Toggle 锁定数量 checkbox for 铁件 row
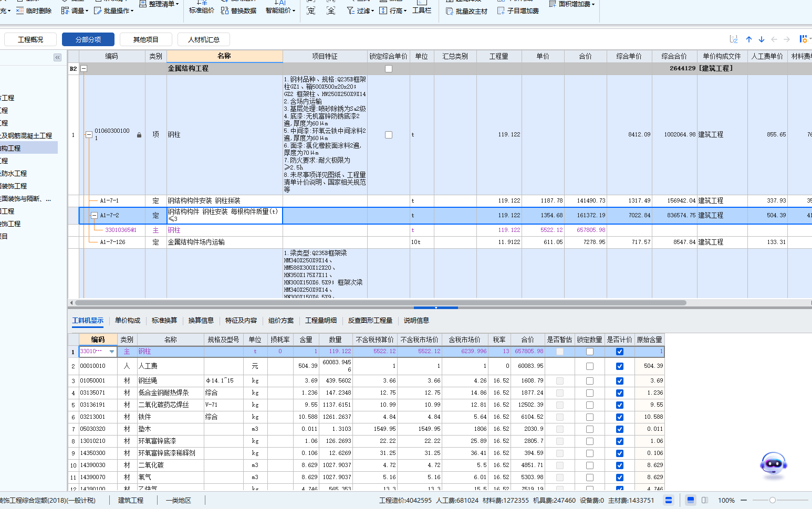The width and height of the screenshot is (812, 509). pyautogui.click(x=590, y=417)
